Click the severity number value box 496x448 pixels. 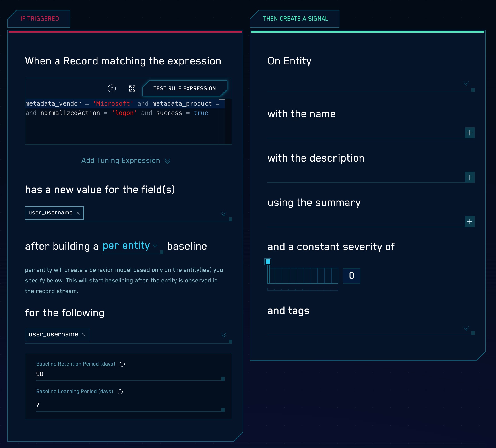pyautogui.click(x=351, y=276)
